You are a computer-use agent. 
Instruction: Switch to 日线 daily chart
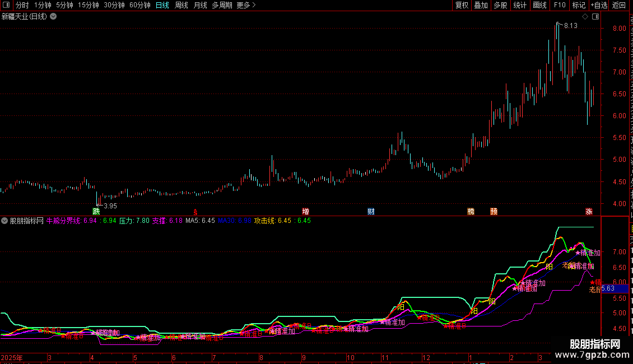[x=162, y=5]
